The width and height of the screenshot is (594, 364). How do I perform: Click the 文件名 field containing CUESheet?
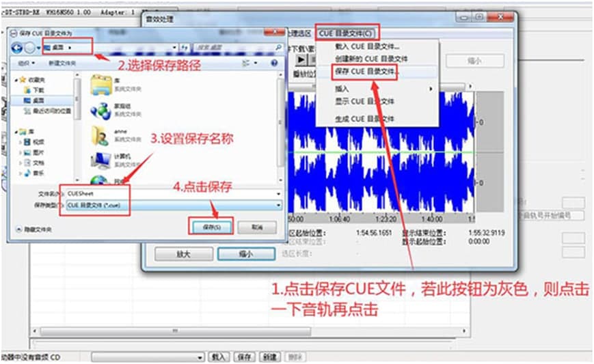[171, 193]
